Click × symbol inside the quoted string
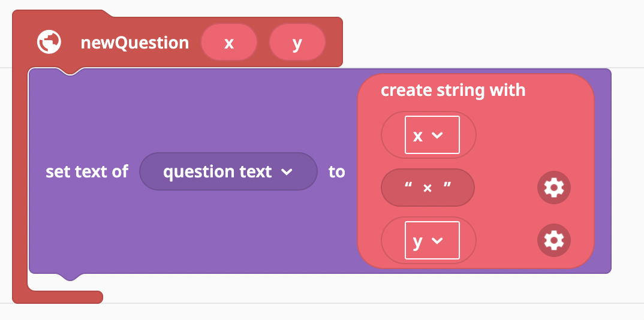Viewport: 644px width, 320px height. pyautogui.click(x=427, y=188)
